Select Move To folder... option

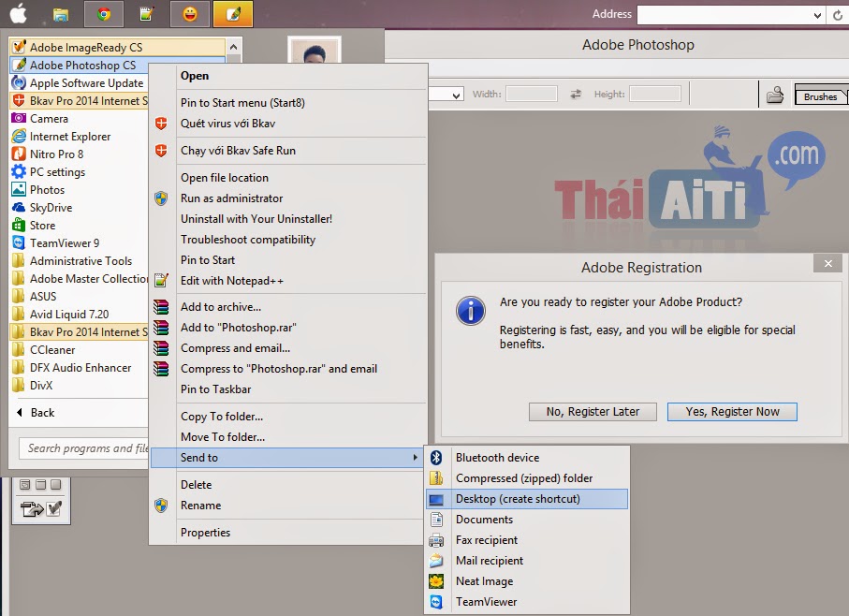(x=287, y=437)
